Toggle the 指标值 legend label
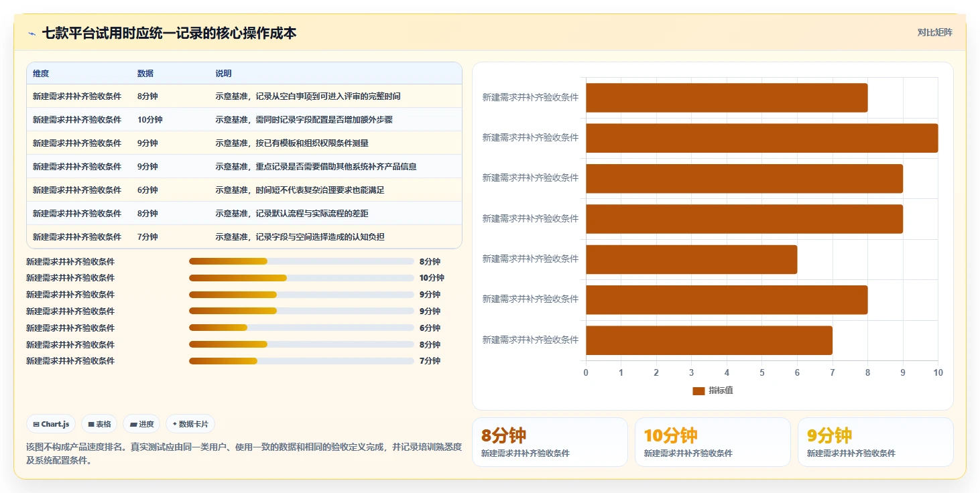The width and height of the screenshot is (980, 493). point(721,391)
